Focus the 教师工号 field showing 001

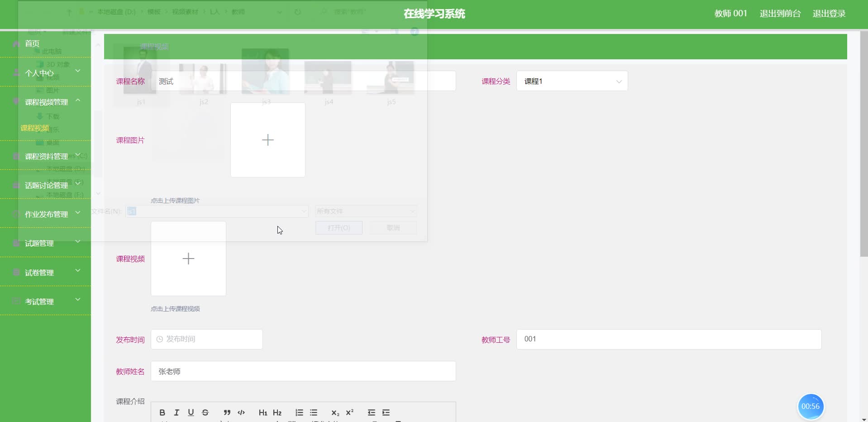click(669, 339)
